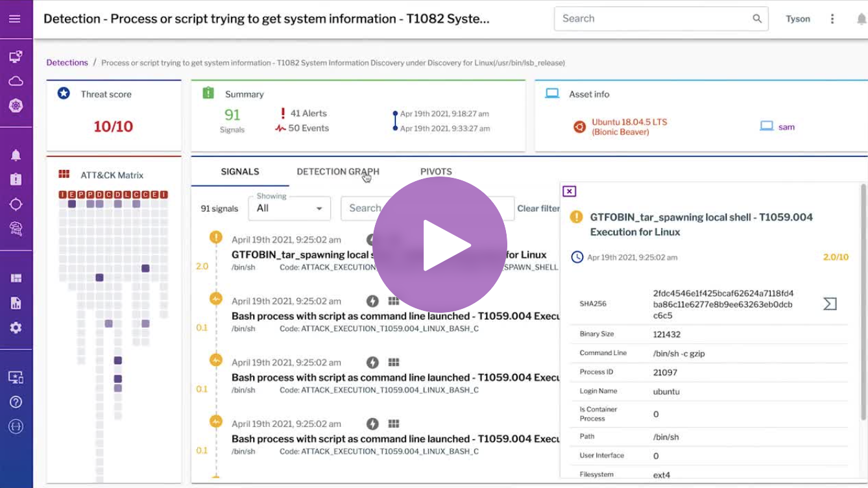The image size is (868, 488).
Task: Open the cloud icon in sidebar
Action: [x=16, y=81]
